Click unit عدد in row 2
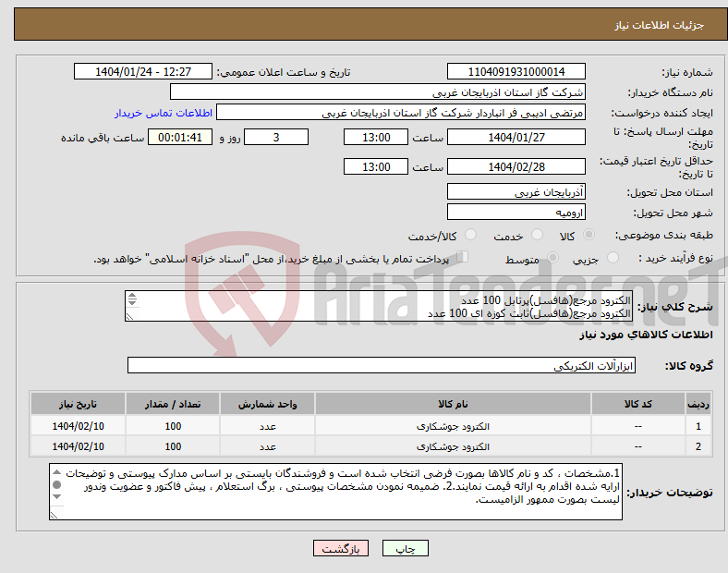This screenshot has height=573, width=728. click(x=267, y=446)
